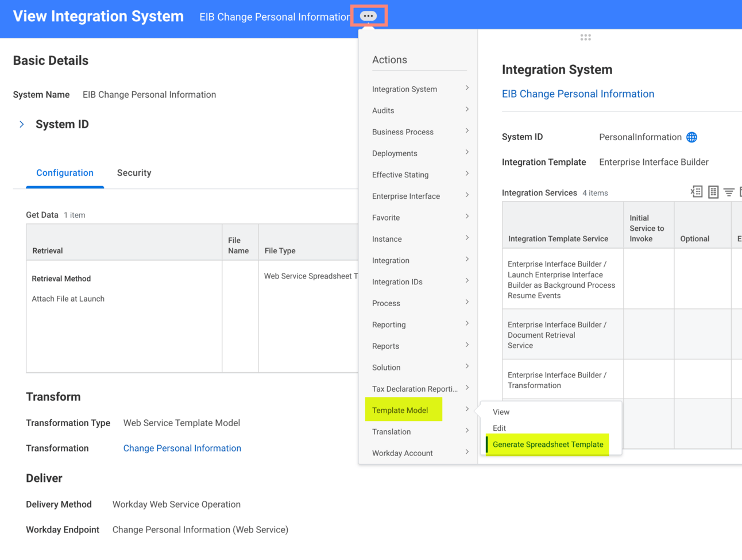Export Integration Services table to Excel

click(696, 192)
